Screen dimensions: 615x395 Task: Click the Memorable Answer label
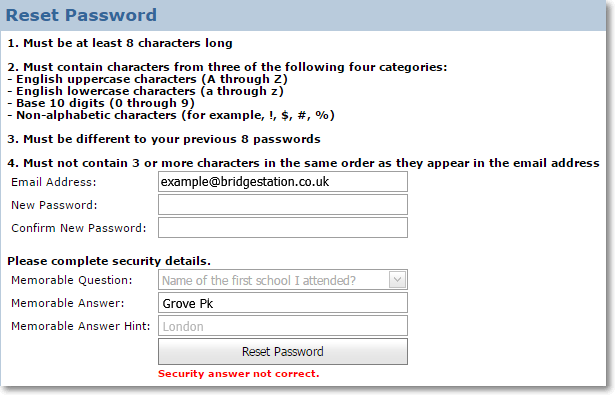tap(67, 303)
